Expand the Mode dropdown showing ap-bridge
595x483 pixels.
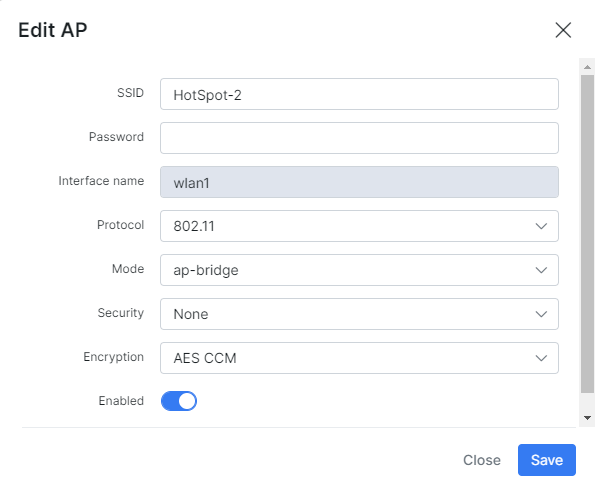(x=359, y=270)
